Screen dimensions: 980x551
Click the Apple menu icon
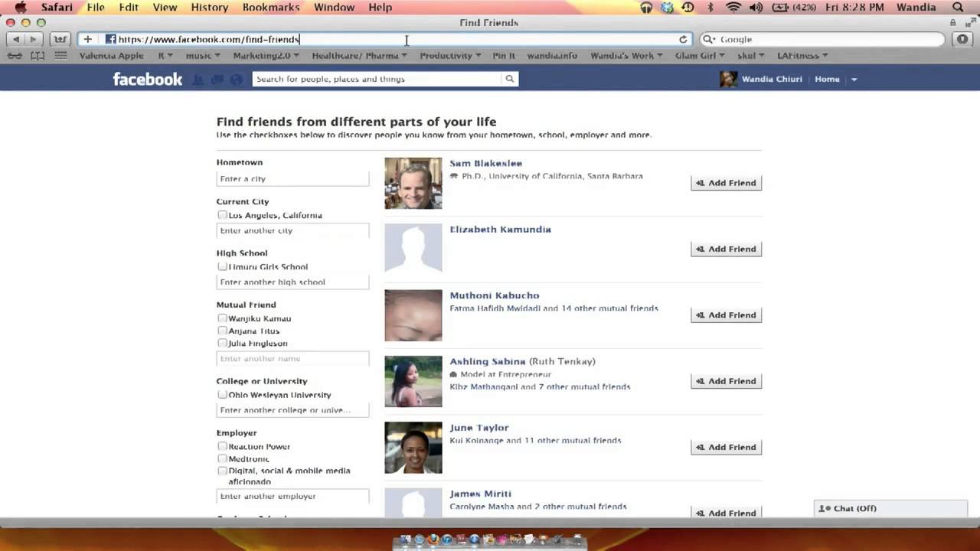[x=21, y=7]
